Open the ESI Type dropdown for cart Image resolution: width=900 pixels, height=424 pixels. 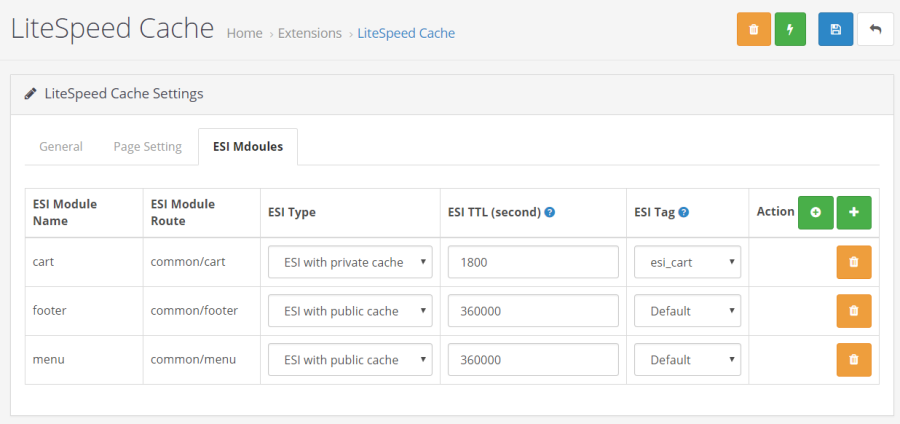[350, 262]
